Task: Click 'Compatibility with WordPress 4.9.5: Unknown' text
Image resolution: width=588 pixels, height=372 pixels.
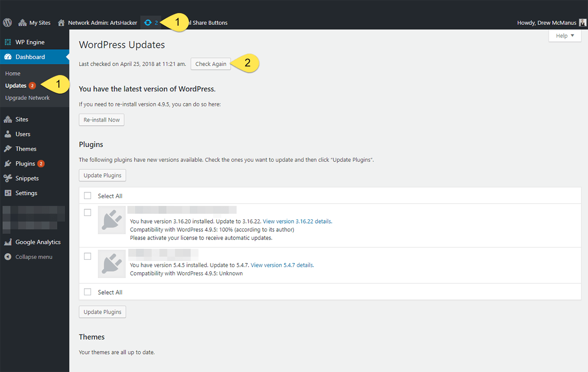Action: pyautogui.click(x=187, y=274)
